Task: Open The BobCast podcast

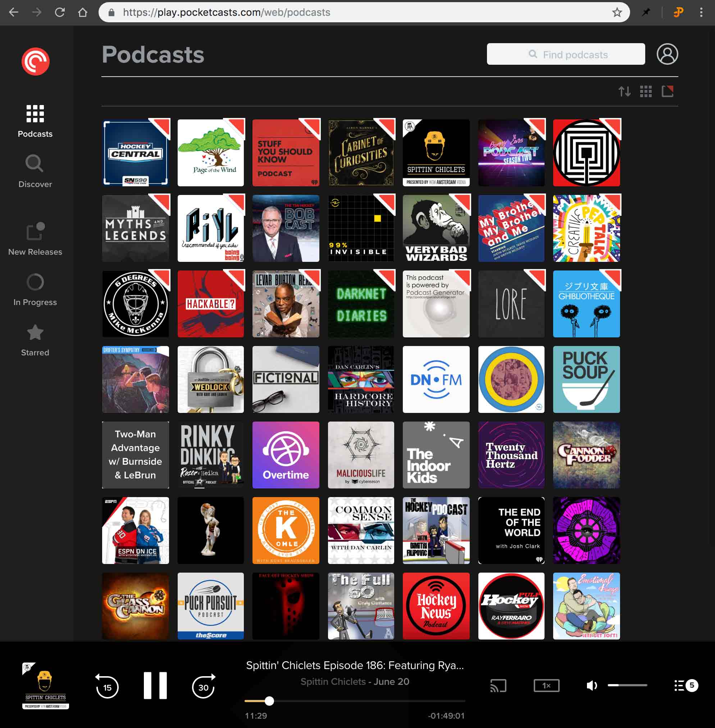Action: point(286,228)
